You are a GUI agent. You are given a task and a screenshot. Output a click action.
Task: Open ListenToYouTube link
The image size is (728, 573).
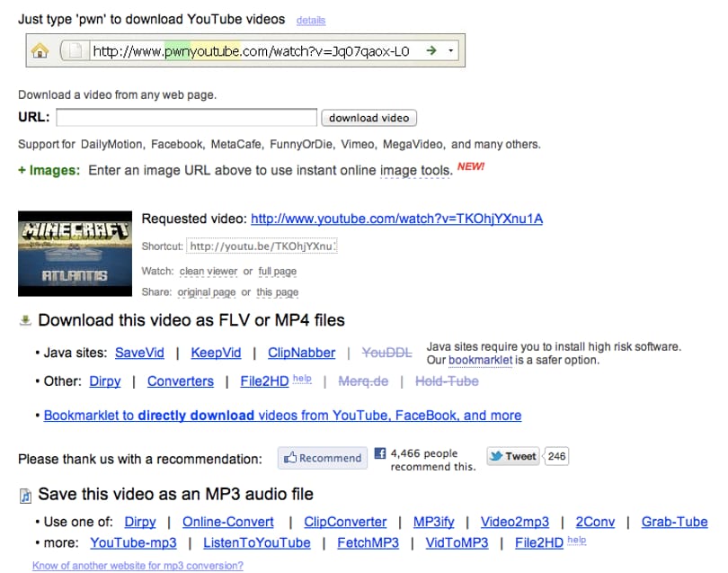point(257,542)
